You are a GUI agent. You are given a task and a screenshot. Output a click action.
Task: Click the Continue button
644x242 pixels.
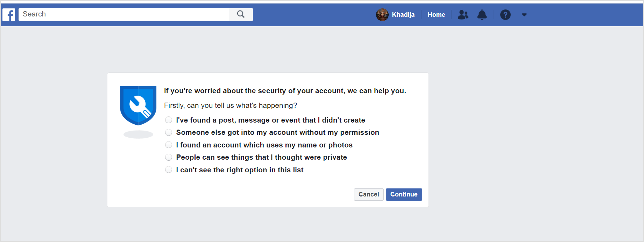point(404,194)
